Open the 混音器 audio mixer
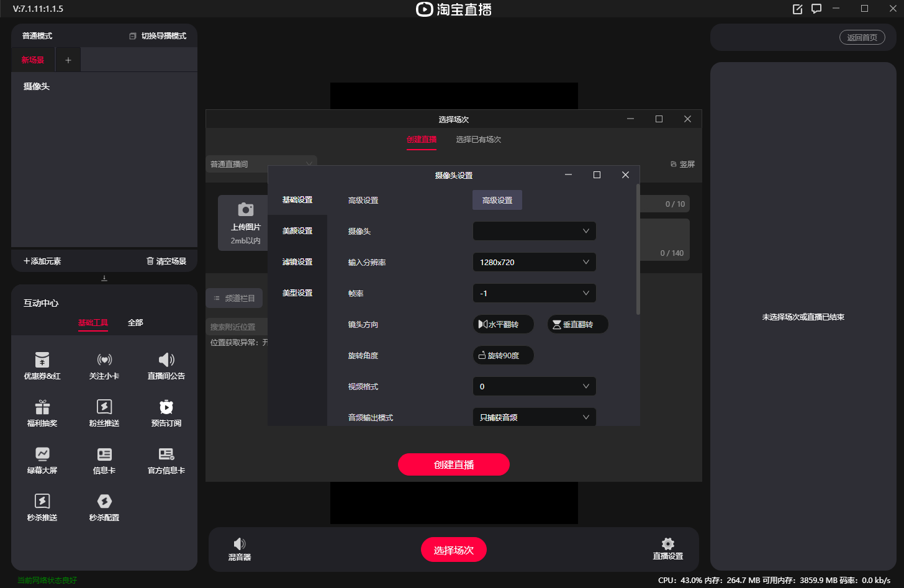This screenshot has height=588, width=904. point(240,550)
